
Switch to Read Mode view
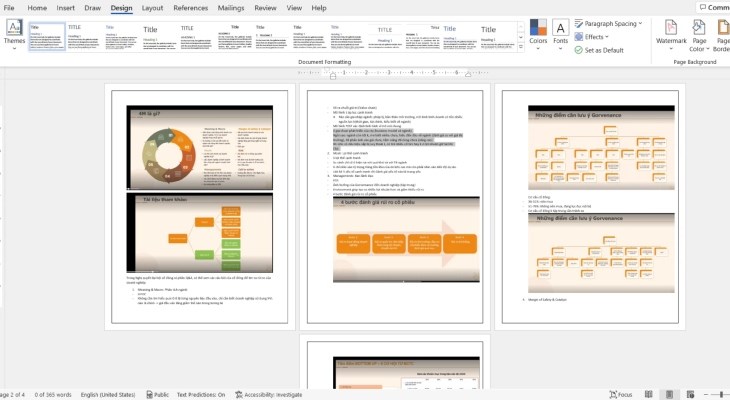click(649, 394)
